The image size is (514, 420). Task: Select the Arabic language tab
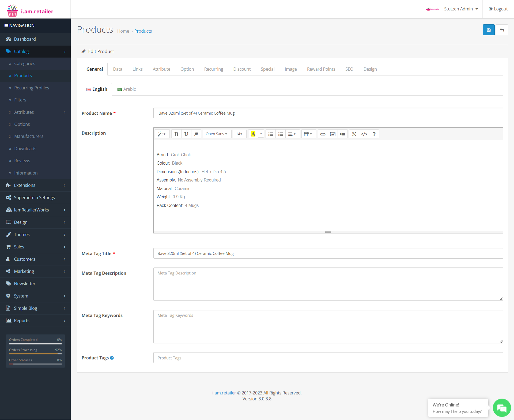[127, 89]
